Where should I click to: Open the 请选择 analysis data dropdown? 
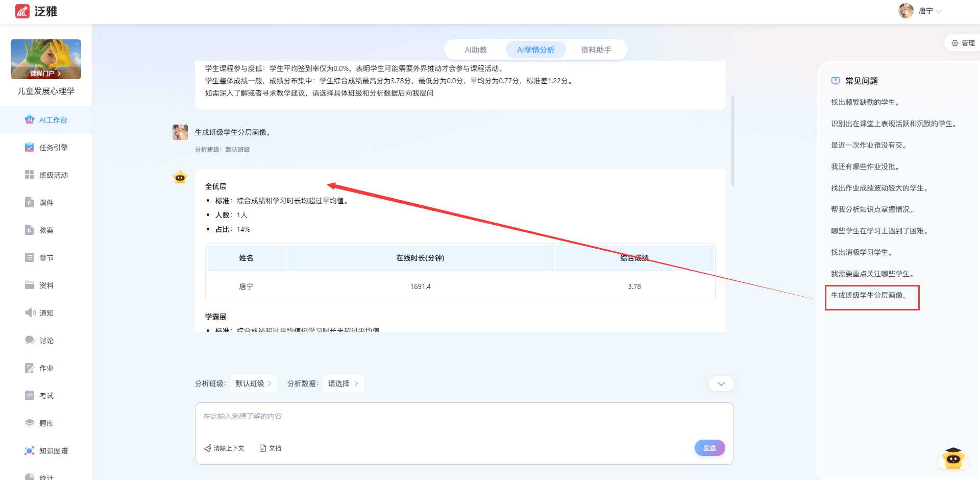343,383
